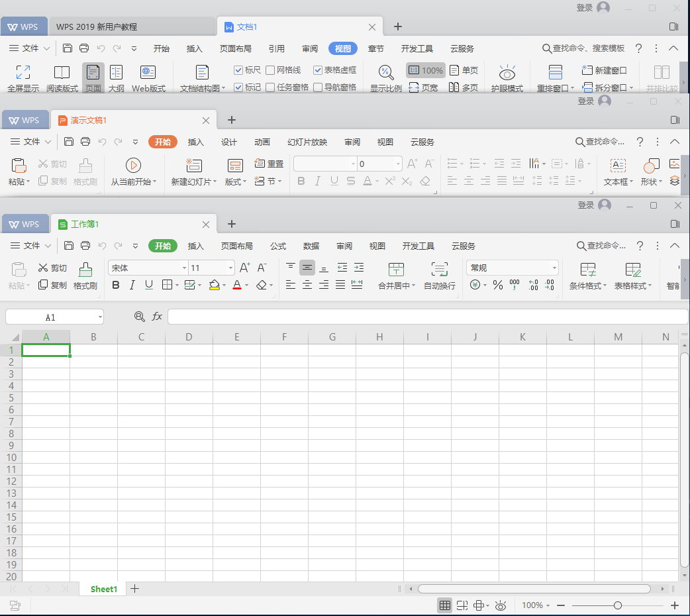Open Page Layout tab in Writer
690x616 pixels.
[x=236, y=48]
